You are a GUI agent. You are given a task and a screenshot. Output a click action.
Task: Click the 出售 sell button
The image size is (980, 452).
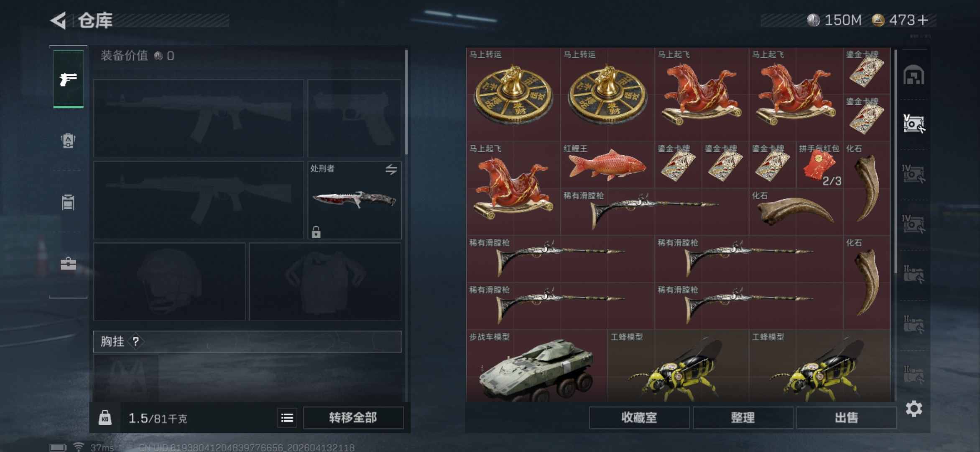847,418
